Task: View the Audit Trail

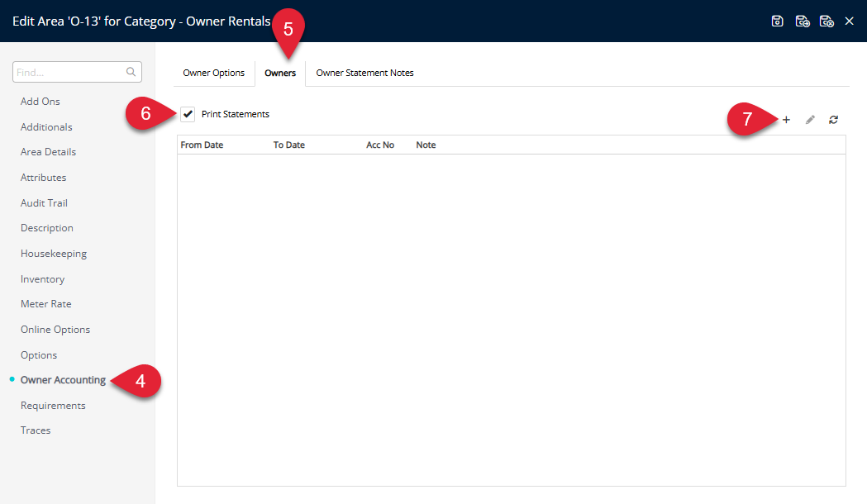Action: click(44, 202)
